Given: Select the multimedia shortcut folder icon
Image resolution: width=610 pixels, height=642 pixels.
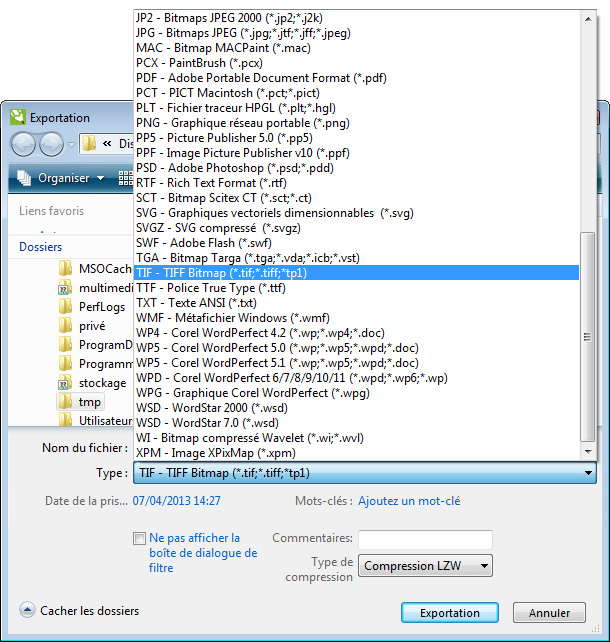Looking at the screenshot, I should (66, 287).
